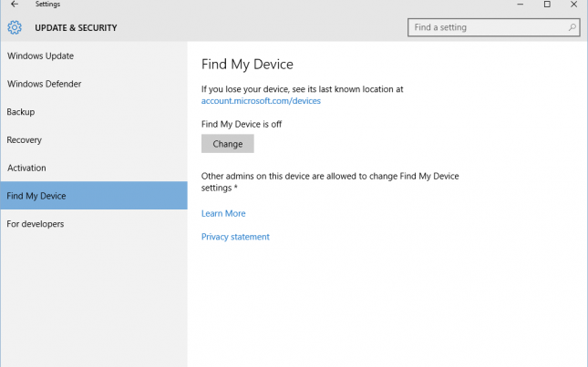Viewport: 588px width, 367px height.
Task: Select Find My Device in sidebar
Action: coord(36,196)
